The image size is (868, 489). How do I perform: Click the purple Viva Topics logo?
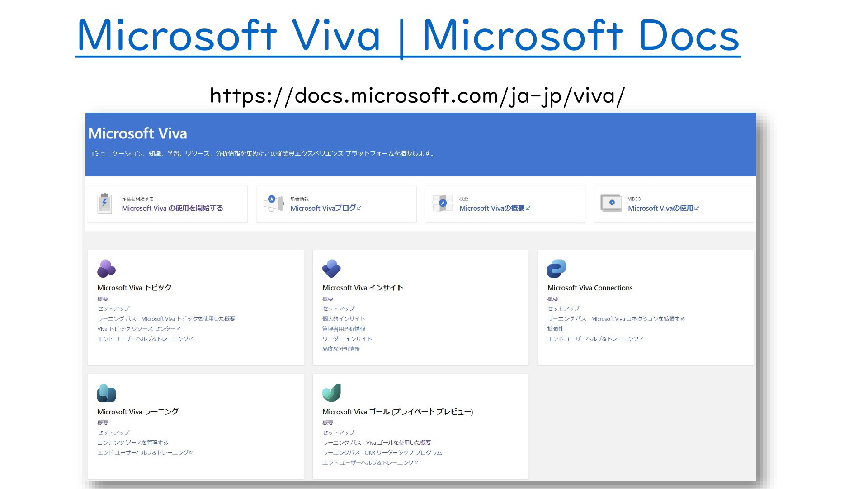pos(106,268)
